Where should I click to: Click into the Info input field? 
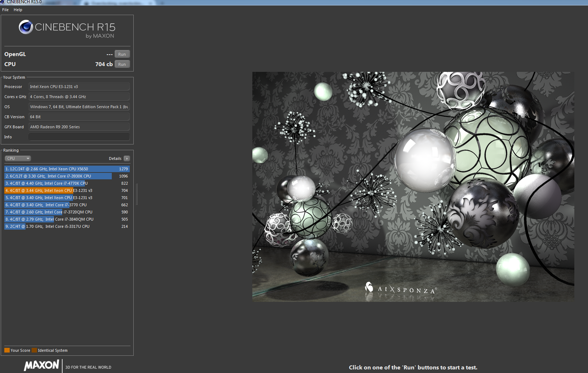coord(79,137)
